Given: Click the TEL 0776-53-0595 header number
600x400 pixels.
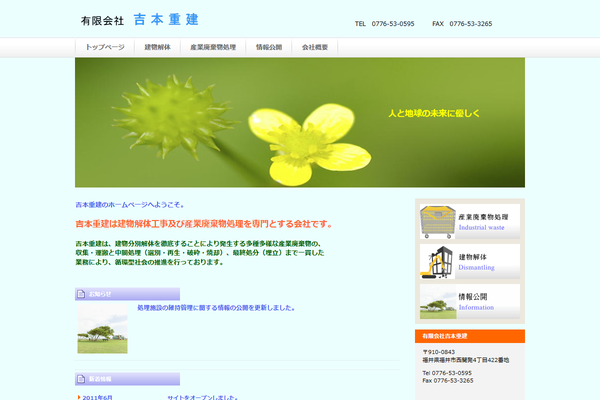Looking at the screenshot, I should click(385, 24).
